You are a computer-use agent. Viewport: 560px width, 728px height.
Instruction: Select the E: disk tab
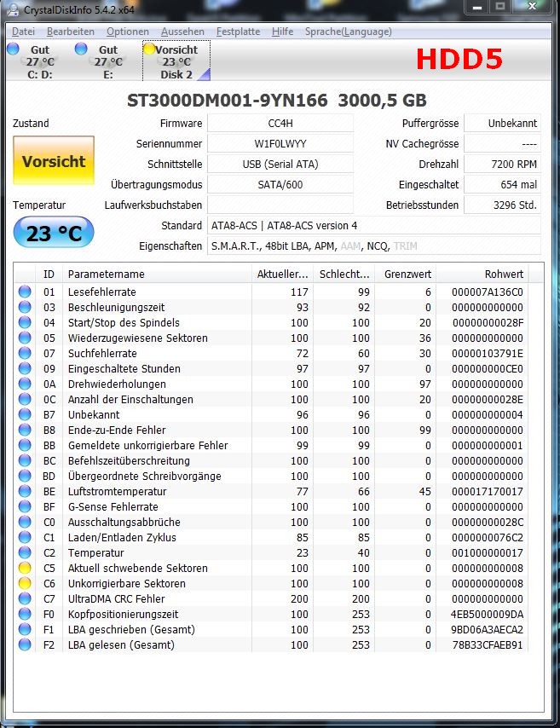pos(107,61)
